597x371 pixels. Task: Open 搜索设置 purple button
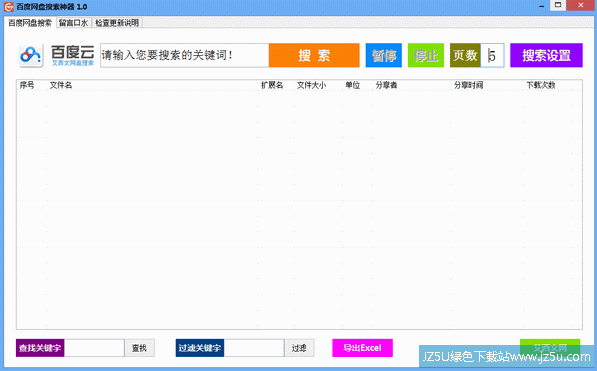point(546,55)
